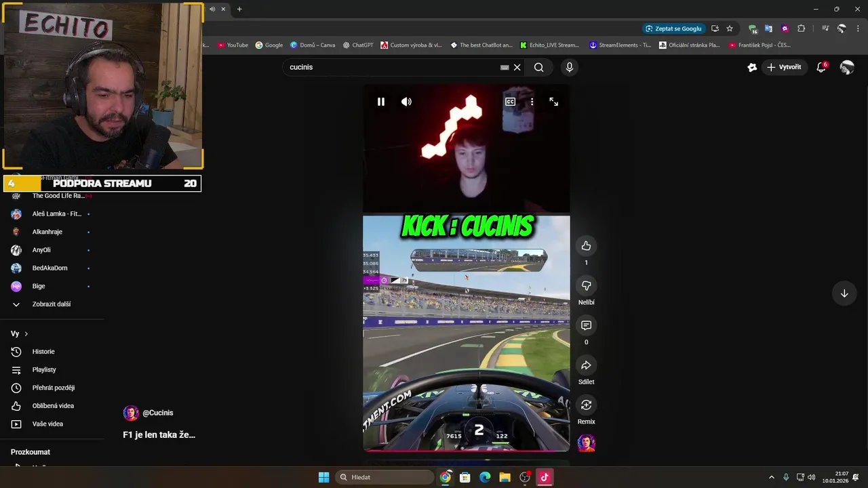This screenshot has height=488, width=868.
Task: Pause the Shorts video
Action: tap(381, 102)
